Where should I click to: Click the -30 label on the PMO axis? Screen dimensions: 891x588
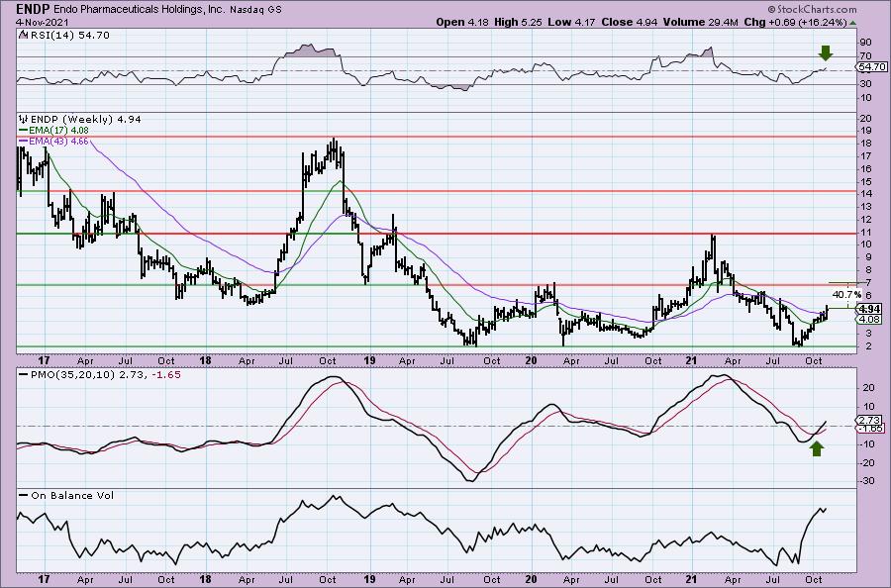tap(866, 481)
